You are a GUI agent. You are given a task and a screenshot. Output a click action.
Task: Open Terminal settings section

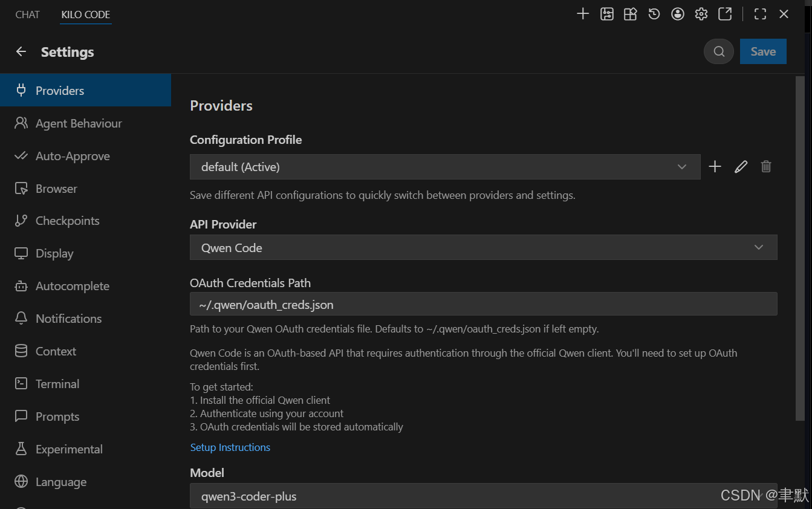(85, 384)
